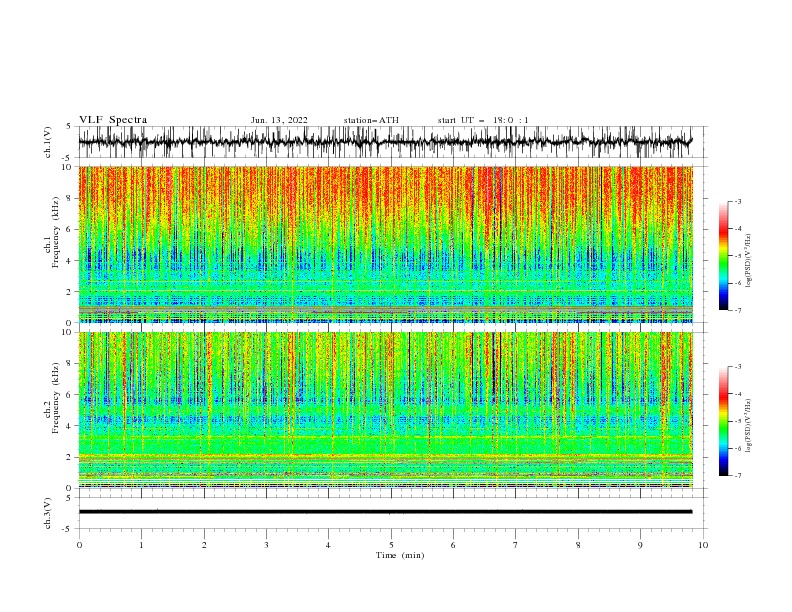Click the '-5' tick on ch.3(V) axis
792x612 pixels.
tap(68, 529)
